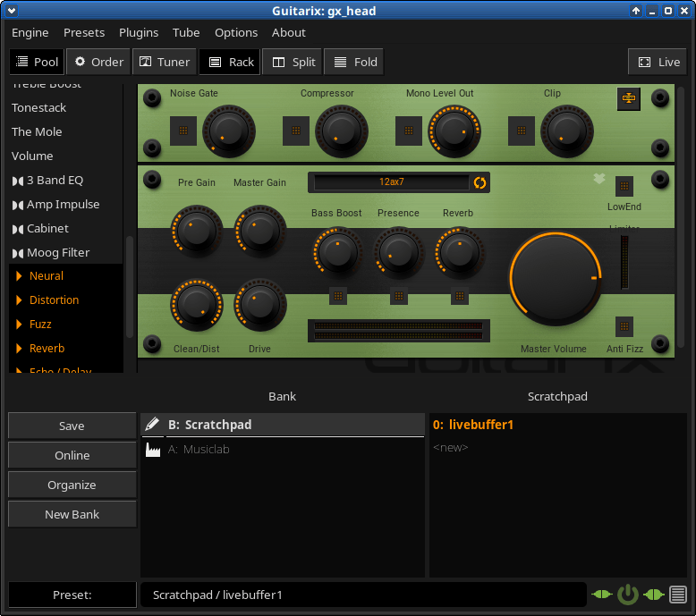Click the Noise Gate threshold knob
Image resolution: width=696 pixels, height=616 pixels.
[229, 131]
